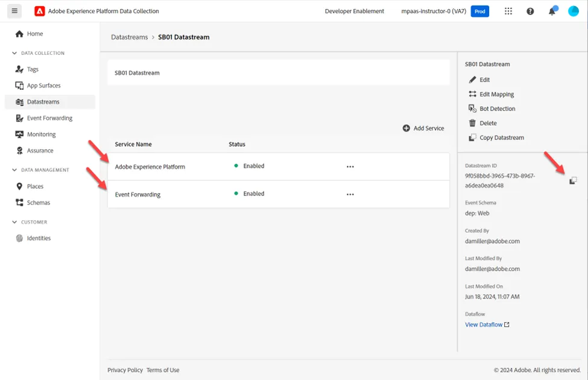588x380 pixels.
Task: Select Datastreams in sidebar
Action: click(50, 102)
